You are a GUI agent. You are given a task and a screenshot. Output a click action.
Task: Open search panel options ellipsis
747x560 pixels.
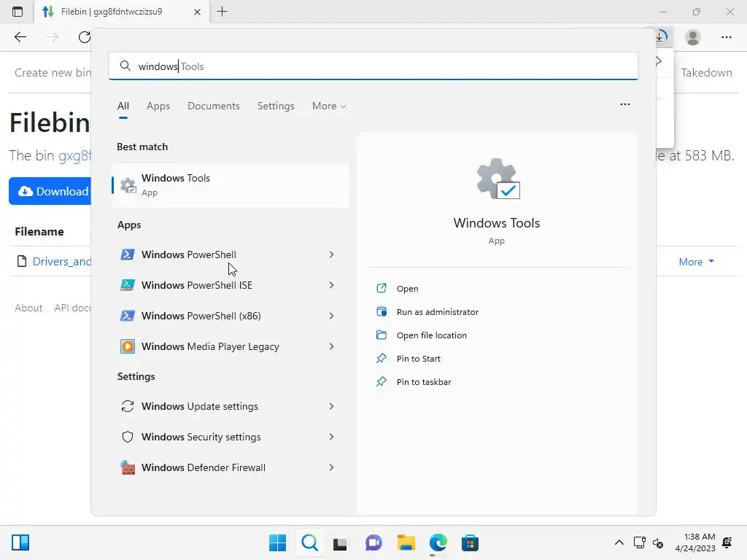coord(625,104)
